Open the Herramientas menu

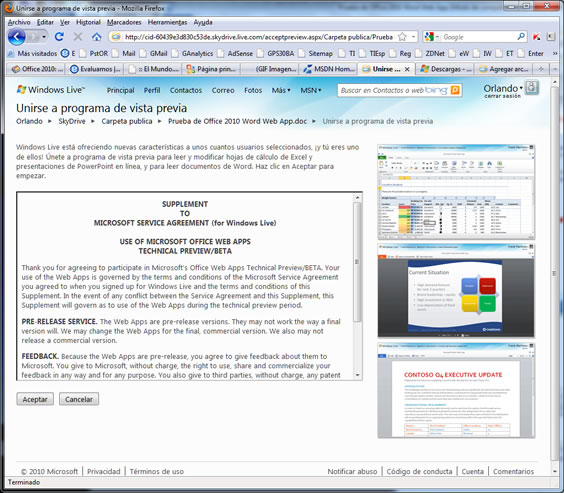(x=167, y=22)
